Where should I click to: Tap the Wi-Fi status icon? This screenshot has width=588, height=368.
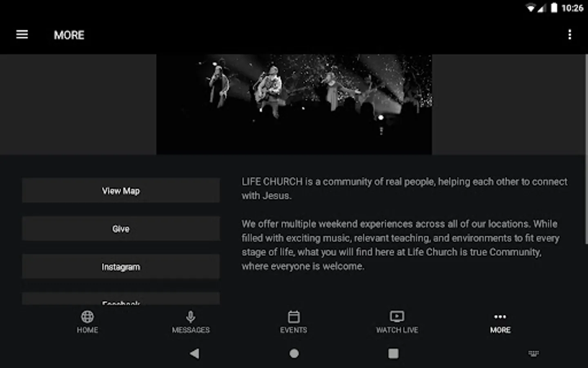tap(530, 8)
